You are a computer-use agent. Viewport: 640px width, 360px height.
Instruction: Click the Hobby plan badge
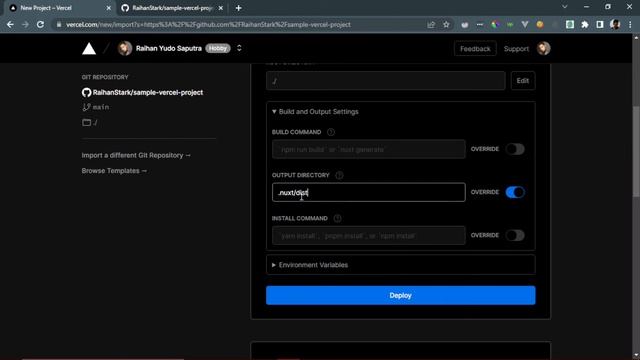pyautogui.click(x=218, y=48)
